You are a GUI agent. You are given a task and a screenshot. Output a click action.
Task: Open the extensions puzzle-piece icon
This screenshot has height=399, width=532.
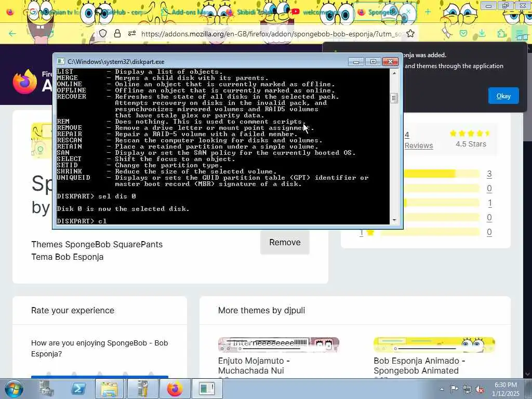point(501,33)
